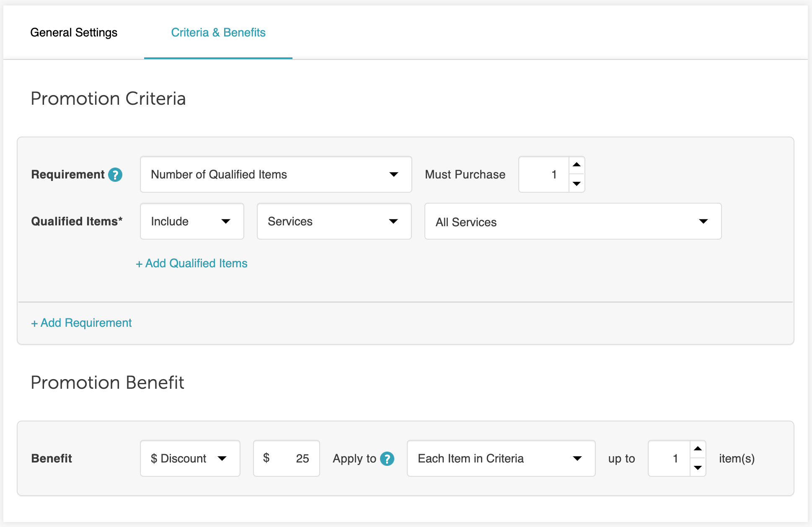The width and height of the screenshot is (812, 527).
Task: Expand the Services type dropdown
Action: pyautogui.click(x=334, y=221)
